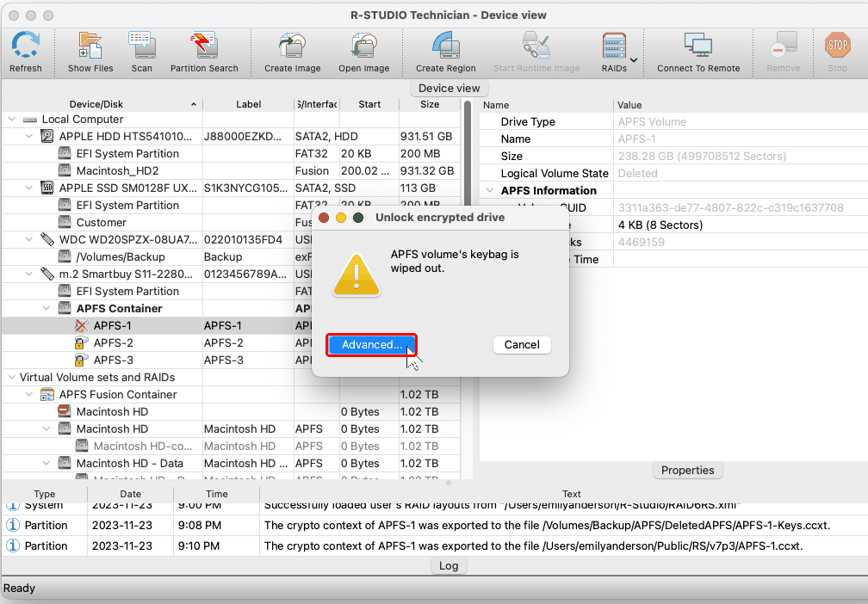Collapse the Local Computer tree node
The width and height of the screenshot is (868, 604).
coord(12,119)
